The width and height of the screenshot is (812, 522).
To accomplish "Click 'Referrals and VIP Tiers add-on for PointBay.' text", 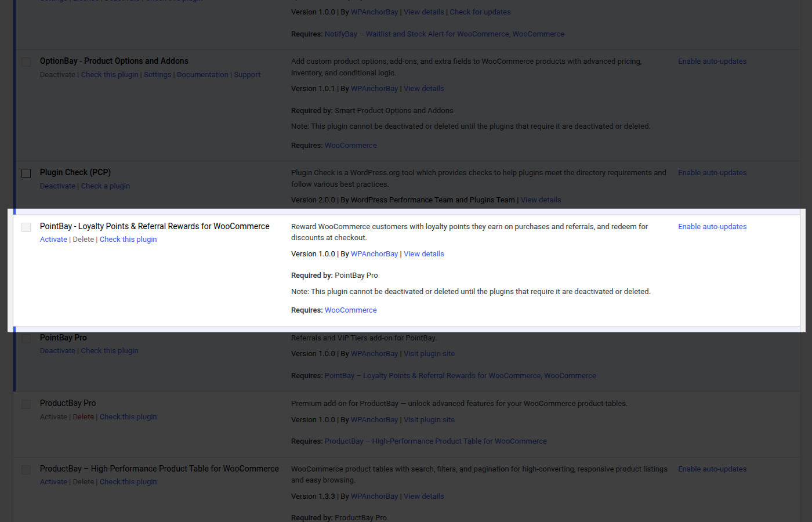I will click(364, 338).
